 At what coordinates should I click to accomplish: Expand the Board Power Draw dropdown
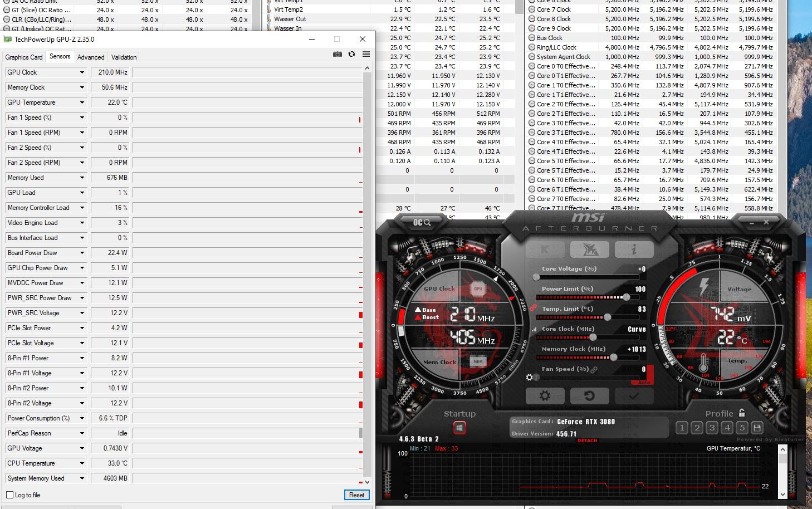[82, 253]
